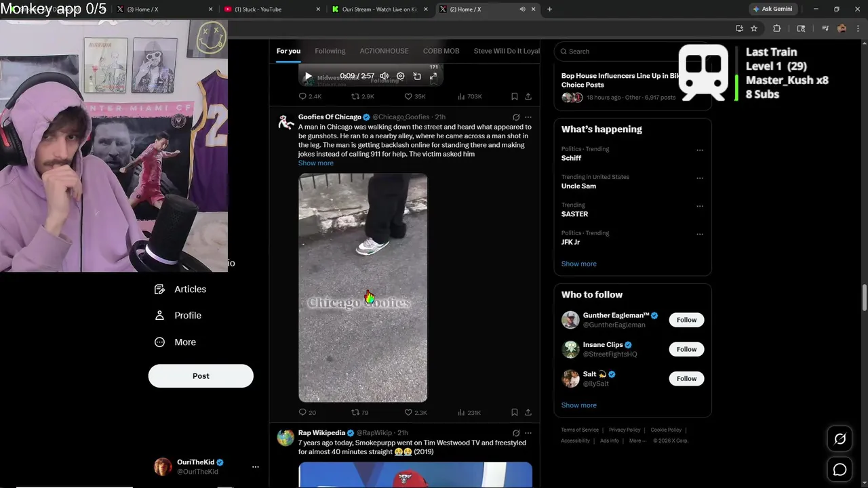Repost the Goofies Of Chicago post with 79 reposts

coord(360,412)
